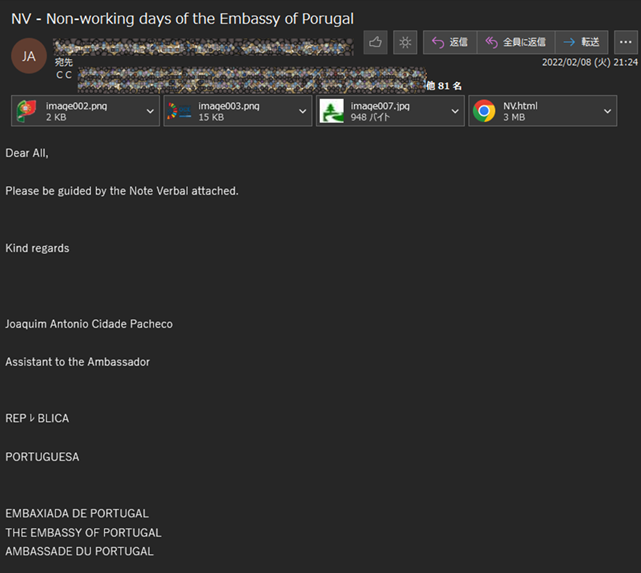Click the received date 2022/02/08 timestamp

[589, 62]
